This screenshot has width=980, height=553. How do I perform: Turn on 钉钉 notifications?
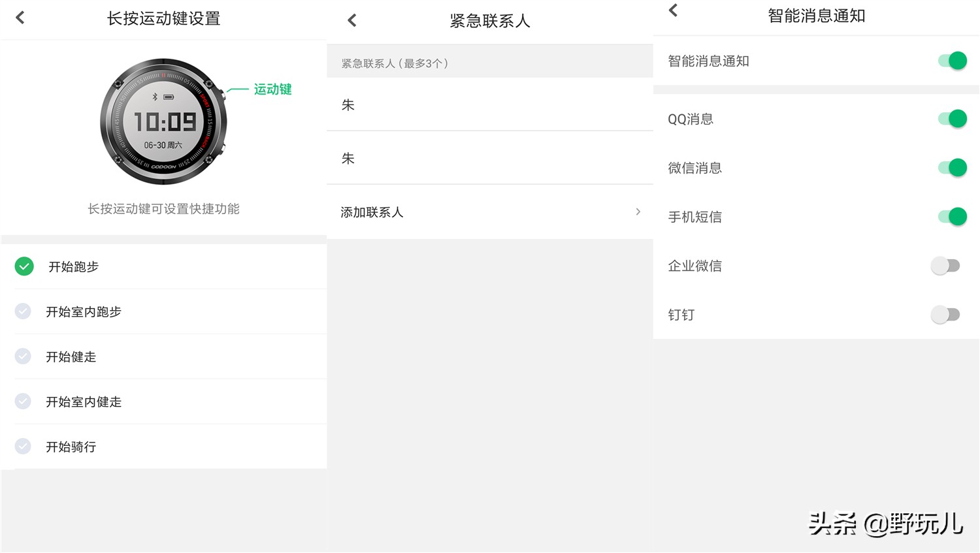(x=945, y=314)
